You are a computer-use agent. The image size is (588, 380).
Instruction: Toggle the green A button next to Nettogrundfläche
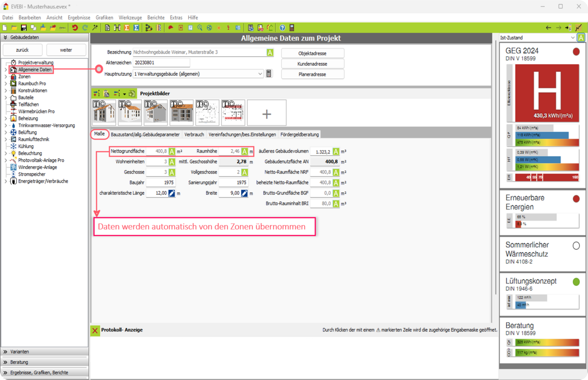point(172,152)
